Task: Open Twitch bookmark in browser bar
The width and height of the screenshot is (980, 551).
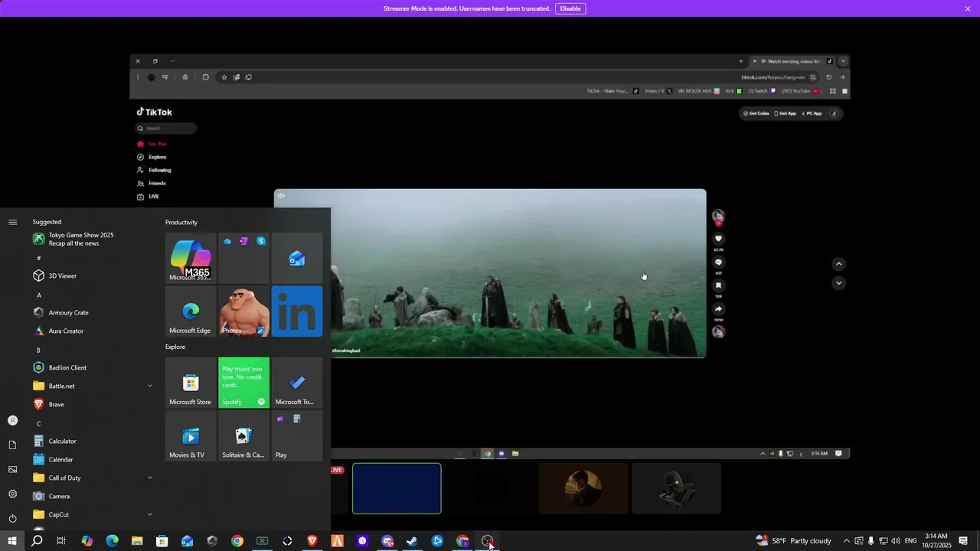Action: (762, 91)
